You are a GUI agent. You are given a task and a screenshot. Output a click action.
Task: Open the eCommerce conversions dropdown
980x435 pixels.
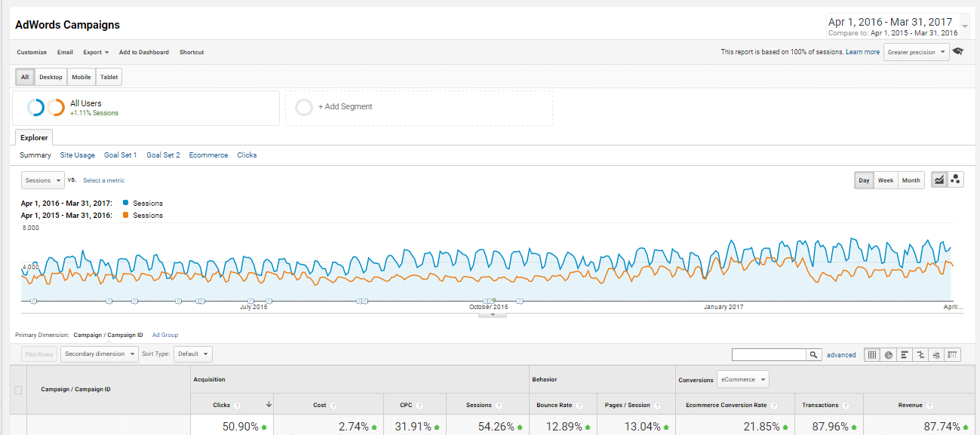[x=742, y=379]
